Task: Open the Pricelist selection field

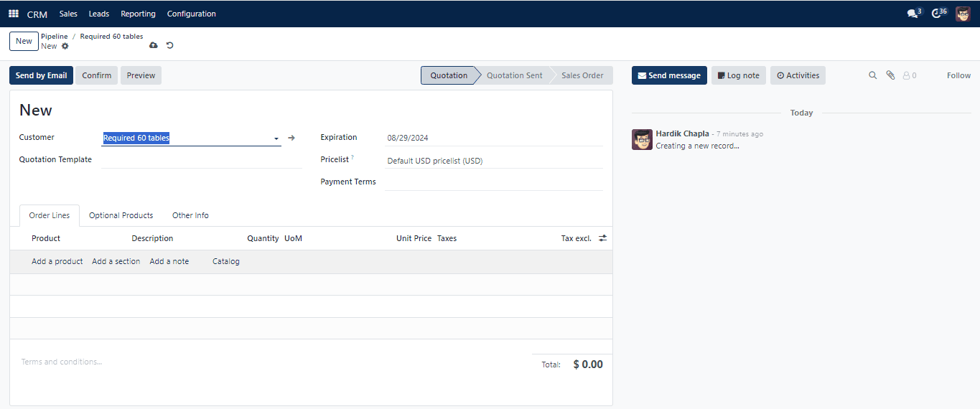Action: [x=493, y=161]
